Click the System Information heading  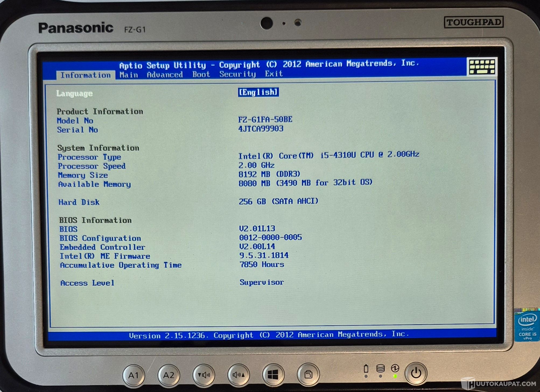98,148
